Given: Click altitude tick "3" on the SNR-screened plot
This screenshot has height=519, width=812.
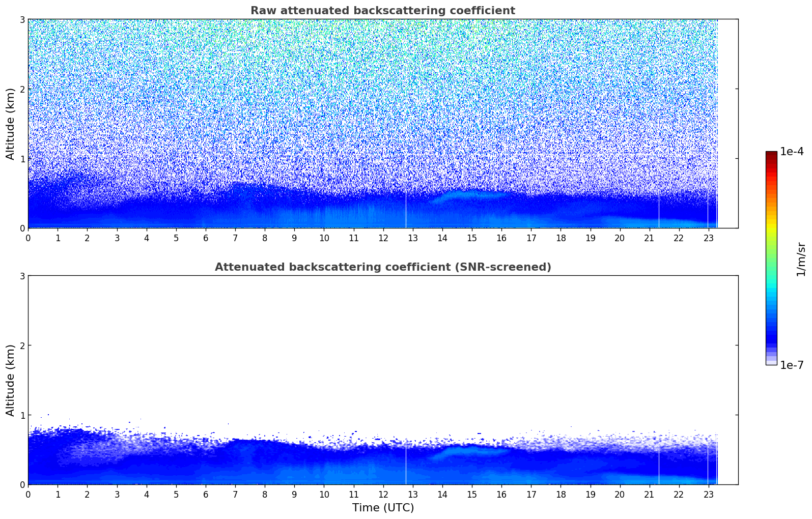Looking at the screenshot, I should tap(22, 276).
